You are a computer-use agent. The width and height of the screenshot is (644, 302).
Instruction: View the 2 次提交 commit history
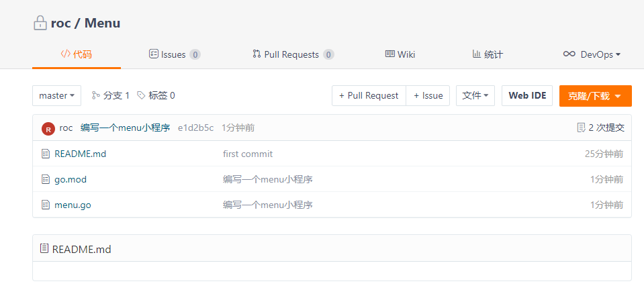[601, 128]
